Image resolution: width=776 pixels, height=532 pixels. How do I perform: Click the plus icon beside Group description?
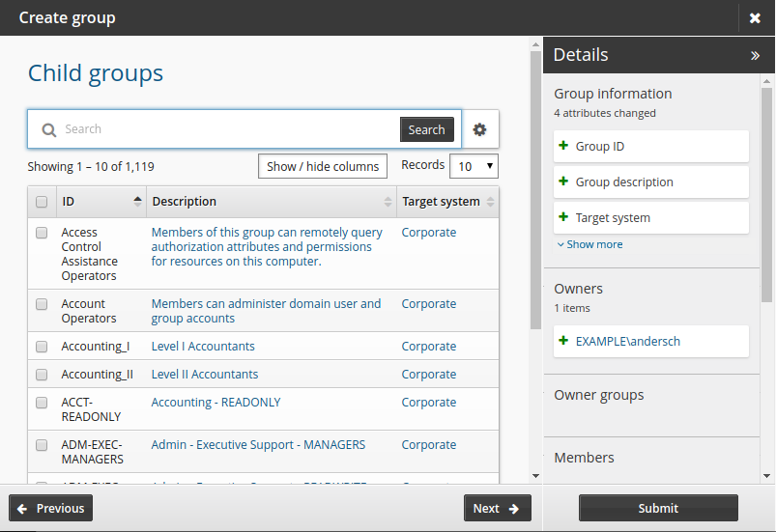pyautogui.click(x=563, y=182)
